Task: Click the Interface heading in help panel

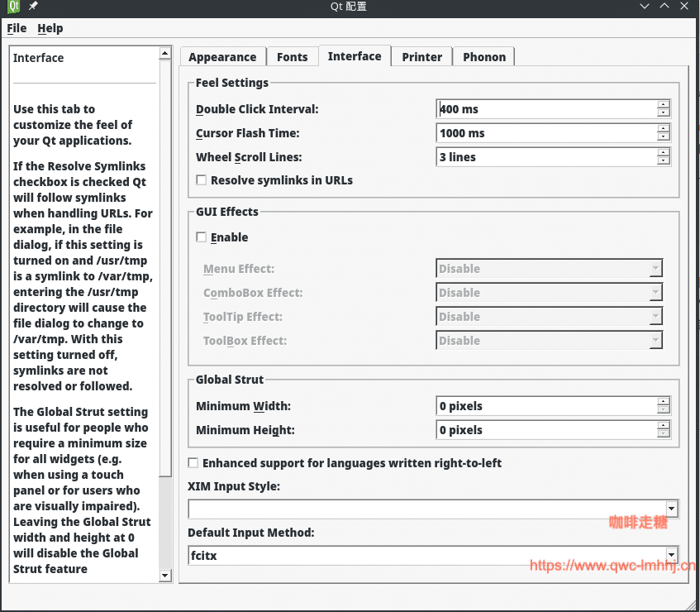Action: [38, 58]
